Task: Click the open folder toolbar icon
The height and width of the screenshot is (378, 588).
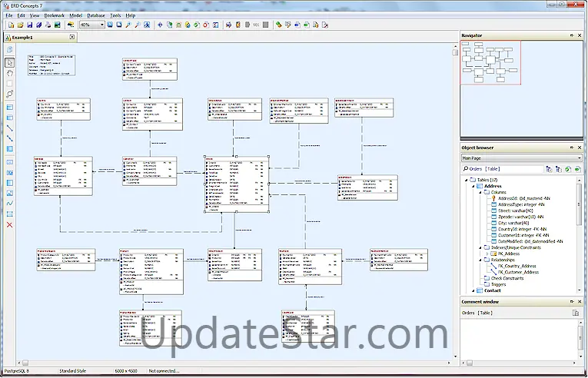Action: point(20,25)
